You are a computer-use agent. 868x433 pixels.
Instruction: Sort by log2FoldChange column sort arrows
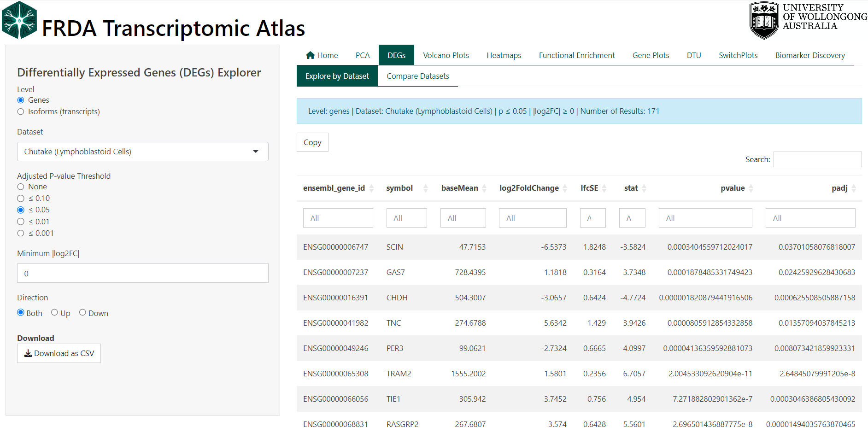pyautogui.click(x=565, y=188)
